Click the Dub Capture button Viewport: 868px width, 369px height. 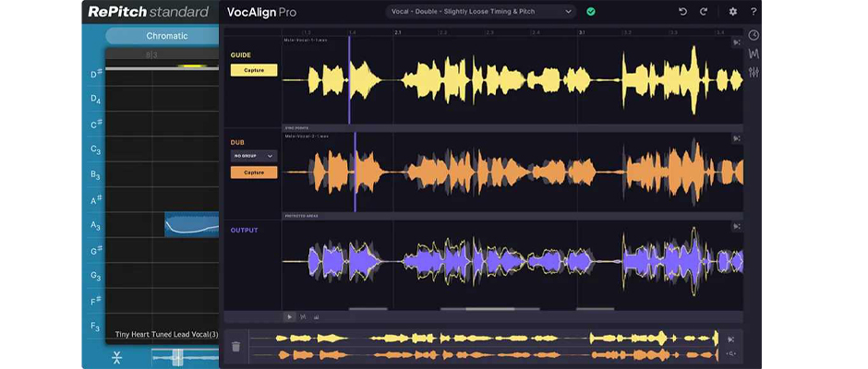tap(254, 173)
